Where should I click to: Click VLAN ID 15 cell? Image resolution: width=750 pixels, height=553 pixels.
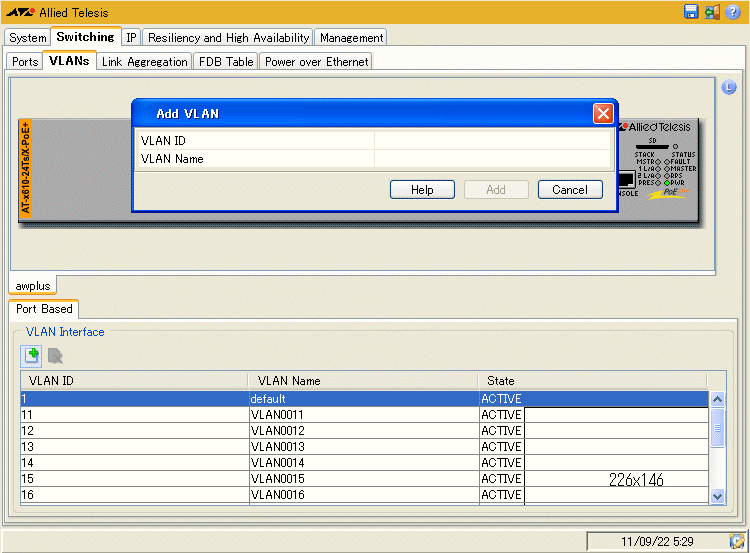point(135,479)
